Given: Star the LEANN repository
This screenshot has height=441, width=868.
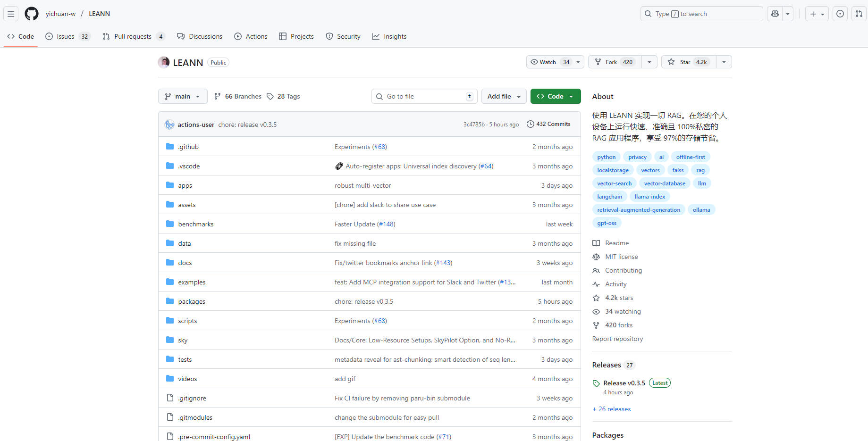Looking at the screenshot, I should coord(688,62).
